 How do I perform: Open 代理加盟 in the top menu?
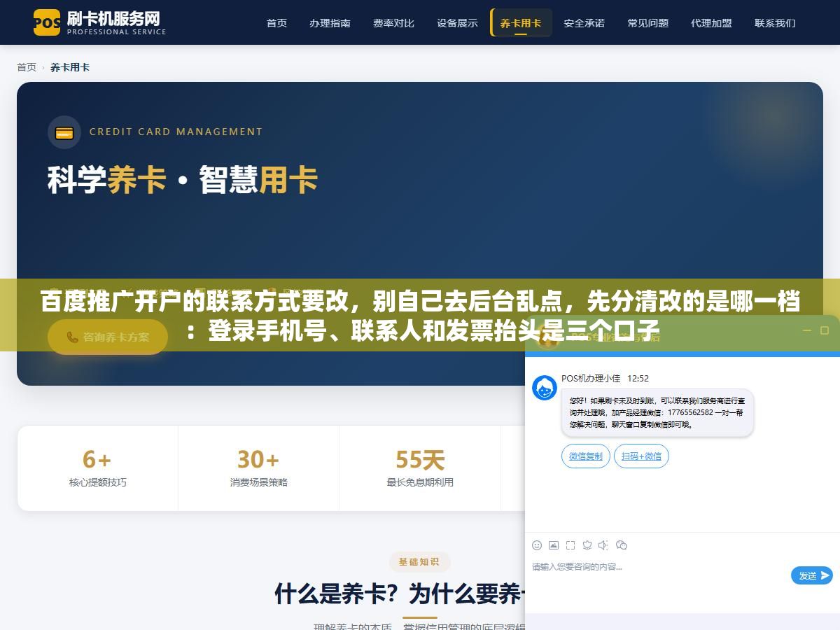click(x=711, y=23)
